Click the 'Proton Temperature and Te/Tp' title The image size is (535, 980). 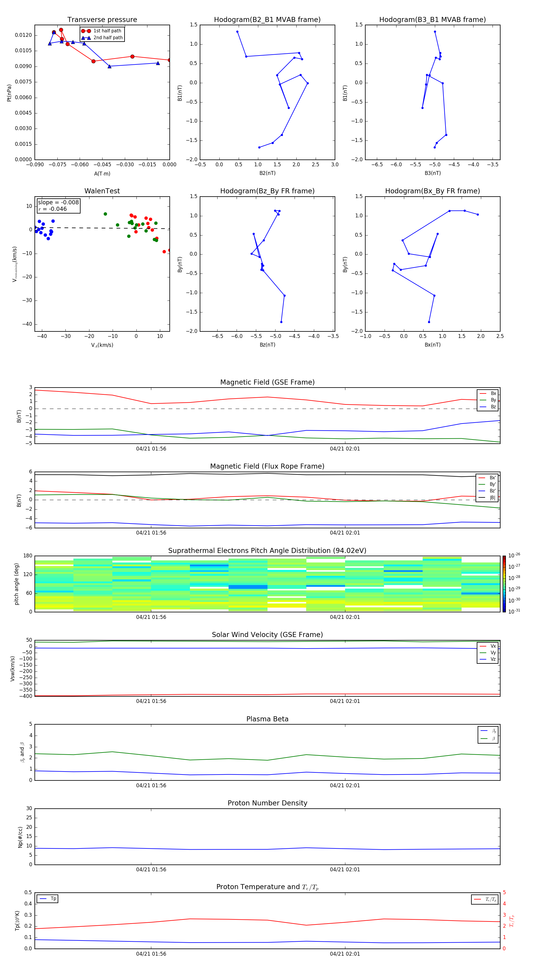coord(267,887)
